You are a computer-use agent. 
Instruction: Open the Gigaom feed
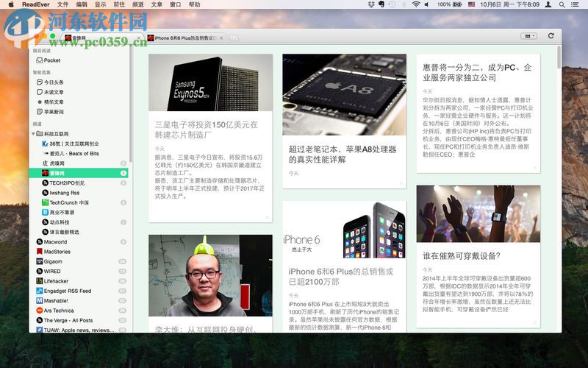coord(49,261)
